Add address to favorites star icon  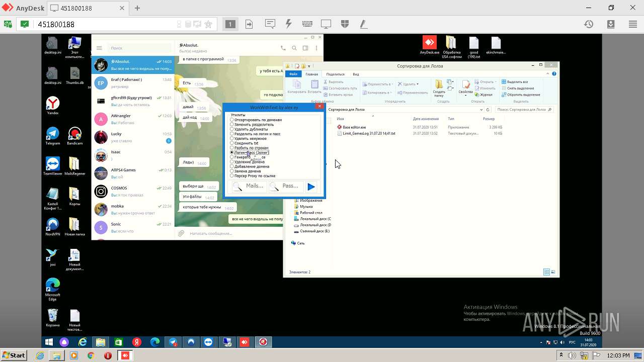[x=208, y=24]
